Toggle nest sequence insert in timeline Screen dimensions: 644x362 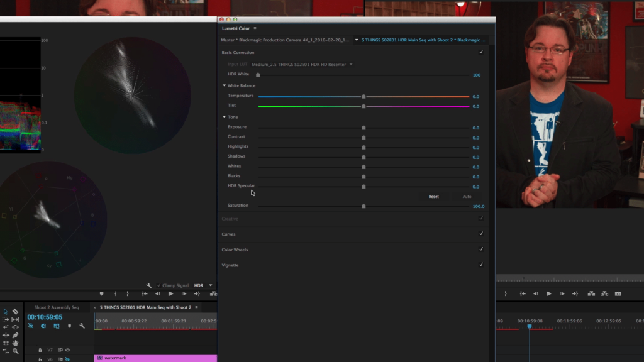(x=31, y=326)
